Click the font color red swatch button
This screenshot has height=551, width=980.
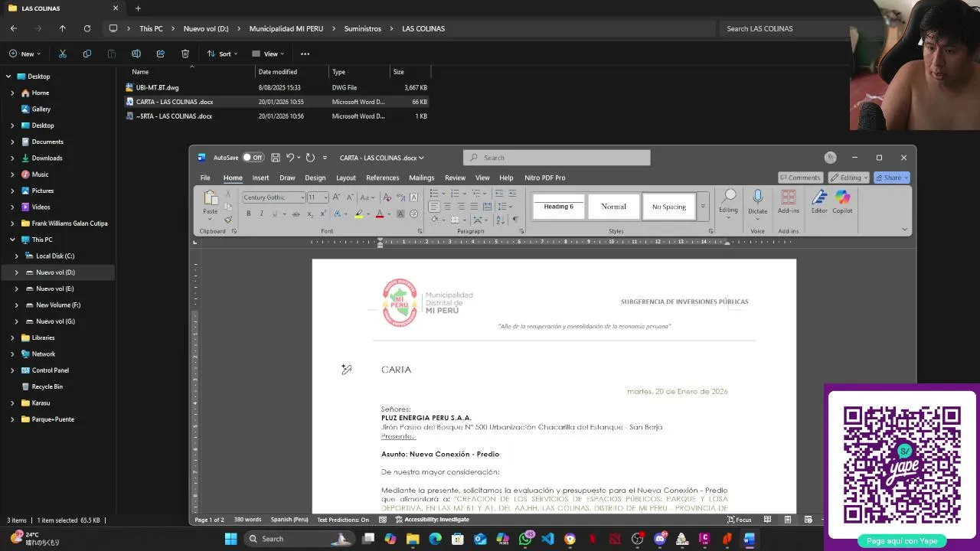[x=379, y=214]
